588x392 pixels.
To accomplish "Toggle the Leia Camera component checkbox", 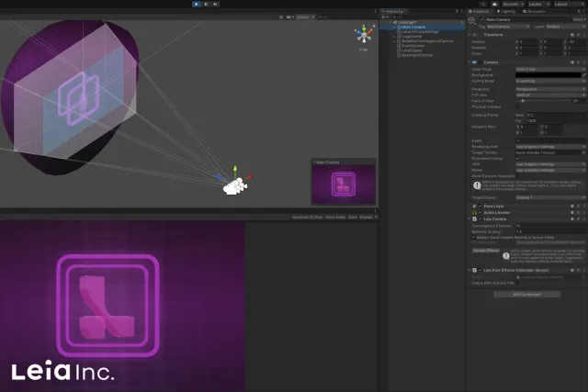I will [480, 218].
